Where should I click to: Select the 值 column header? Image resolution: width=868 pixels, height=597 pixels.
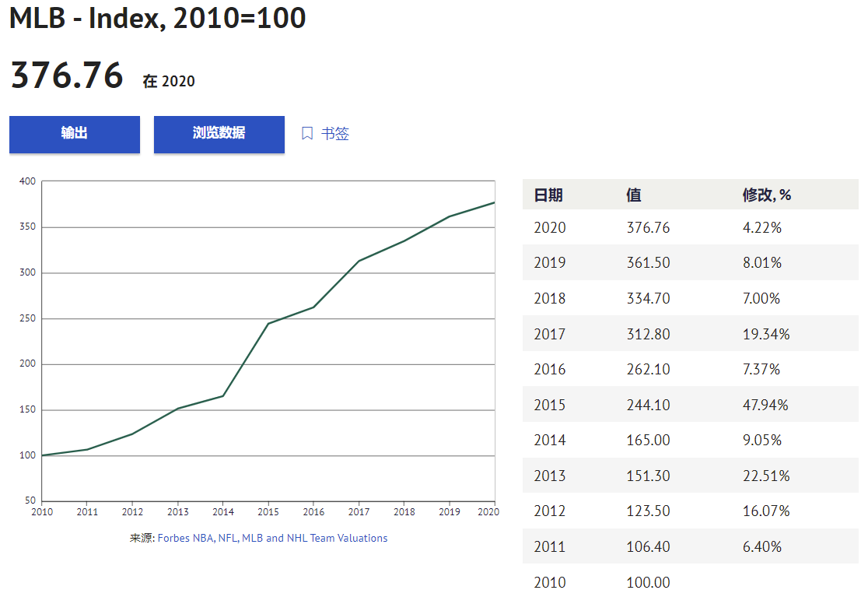(x=634, y=195)
